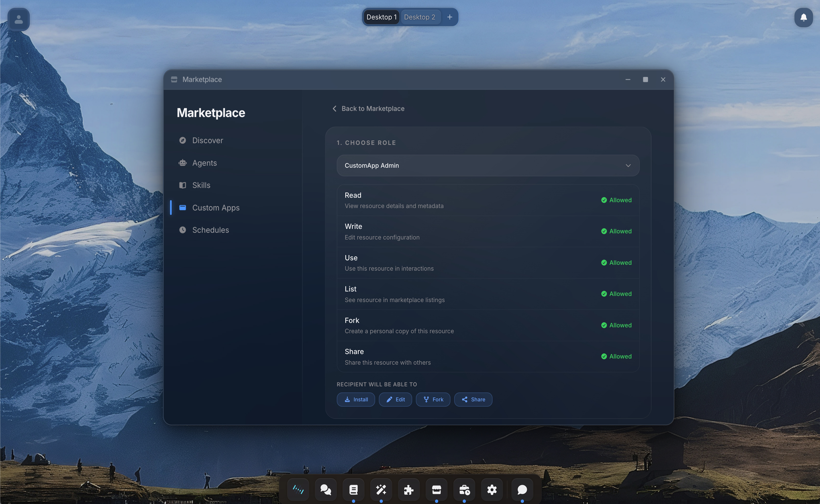820x504 pixels.
Task: Click the Install capability chip
Action: tap(356, 399)
